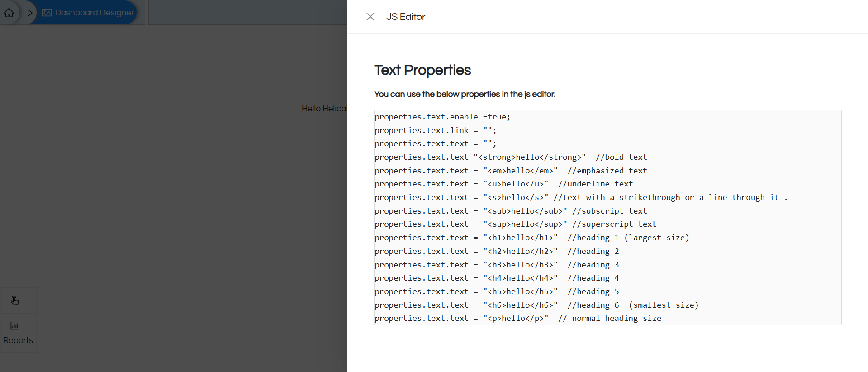Viewport: 868px width, 372px height.
Task: Click the heading 4 example line
Action: pos(497,278)
